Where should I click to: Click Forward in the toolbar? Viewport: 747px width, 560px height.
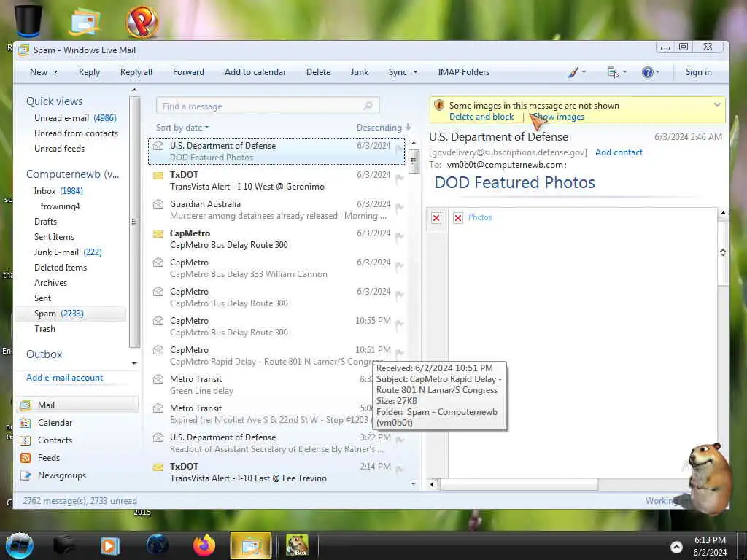(188, 72)
